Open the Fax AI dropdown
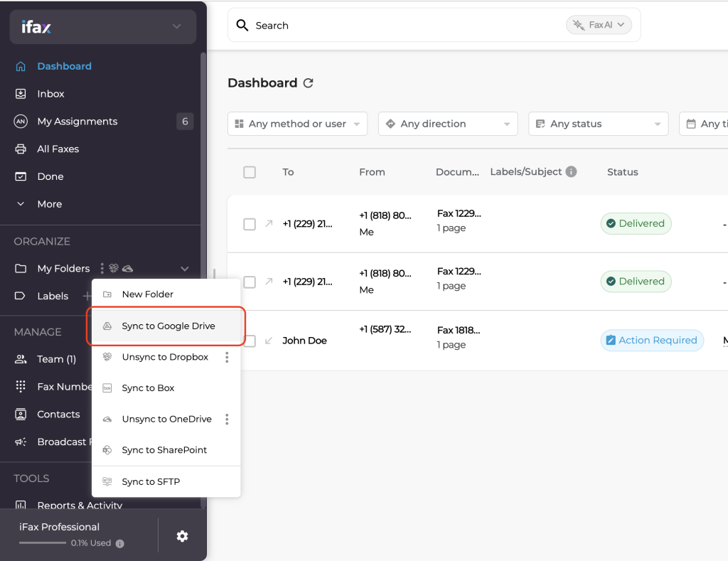This screenshot has height=561, width=728. pyautogui.click(x=599, y=25)
